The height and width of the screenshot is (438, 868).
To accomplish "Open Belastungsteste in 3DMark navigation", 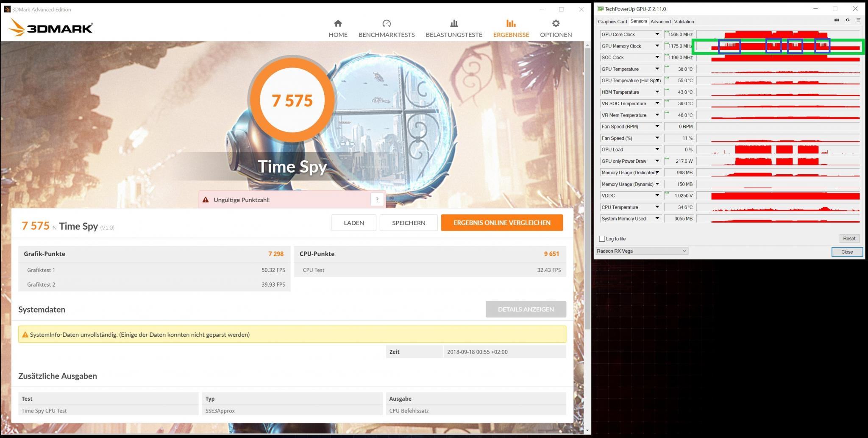I will pos(454,29).
